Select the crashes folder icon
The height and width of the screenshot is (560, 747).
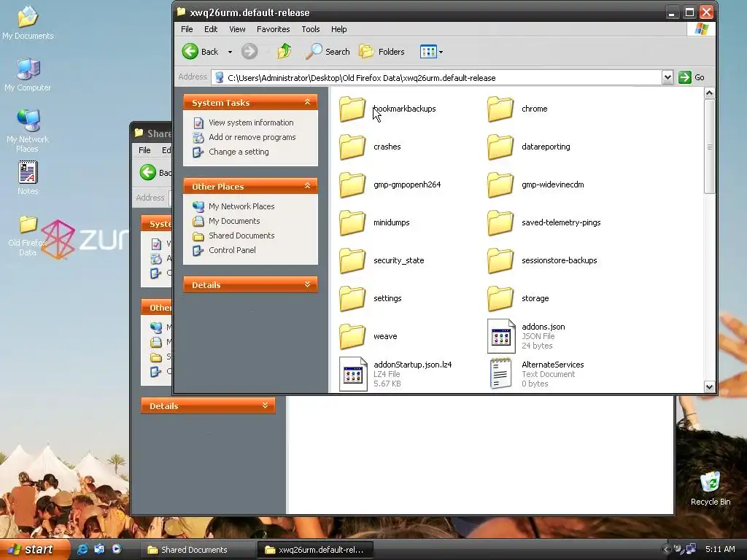point(352,147)
